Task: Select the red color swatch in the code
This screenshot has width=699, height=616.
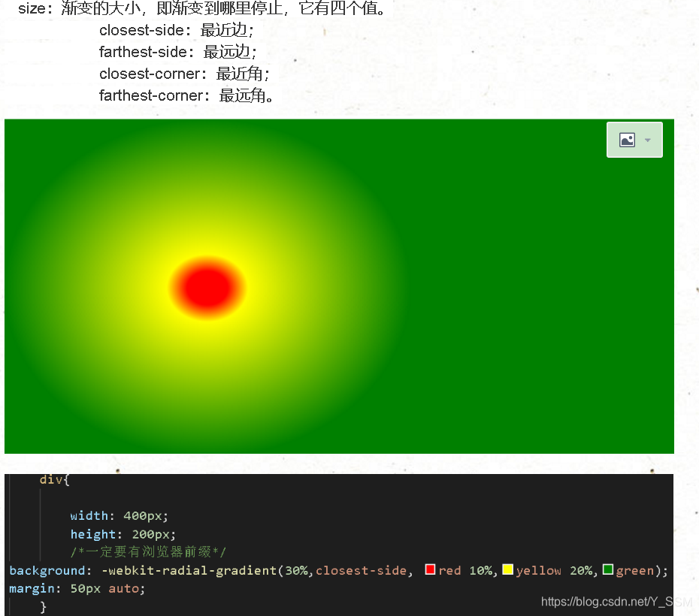Action: coord(431,570)
